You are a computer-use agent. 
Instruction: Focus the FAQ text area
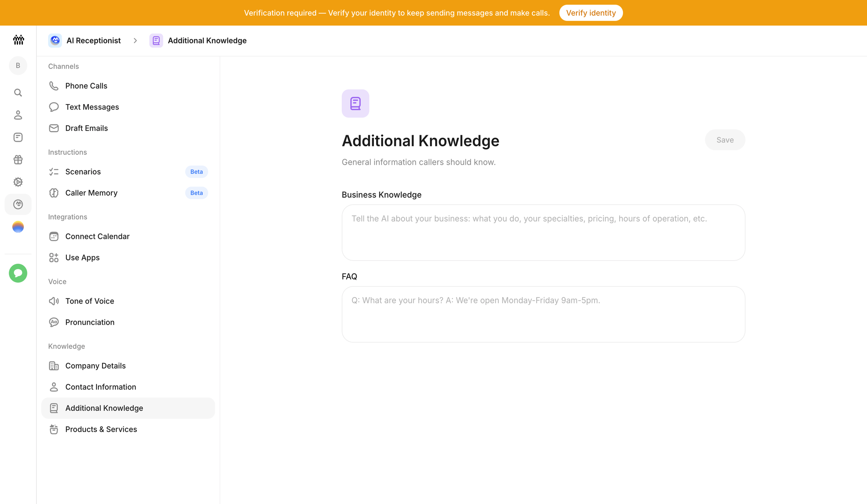(543, 314)
